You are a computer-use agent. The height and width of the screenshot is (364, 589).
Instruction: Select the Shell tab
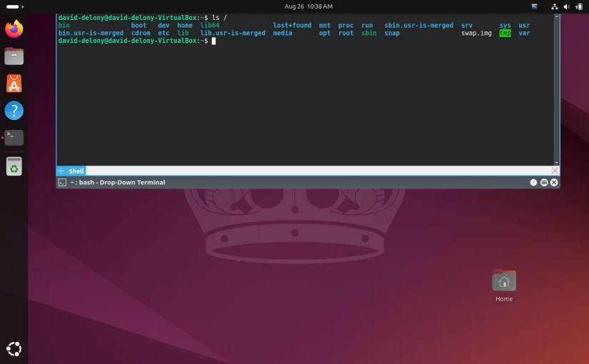pyautogui.click(x=76, y=171)
